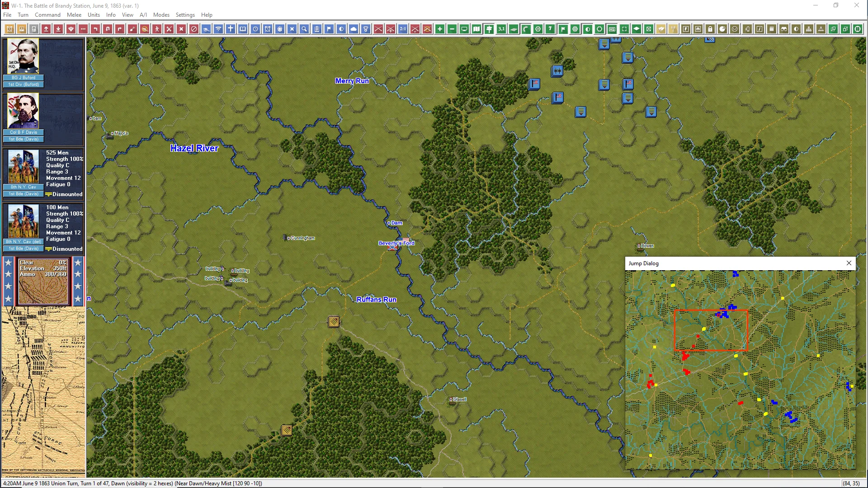
Task: Click the blue clock icon
Action: click(255, 29)
